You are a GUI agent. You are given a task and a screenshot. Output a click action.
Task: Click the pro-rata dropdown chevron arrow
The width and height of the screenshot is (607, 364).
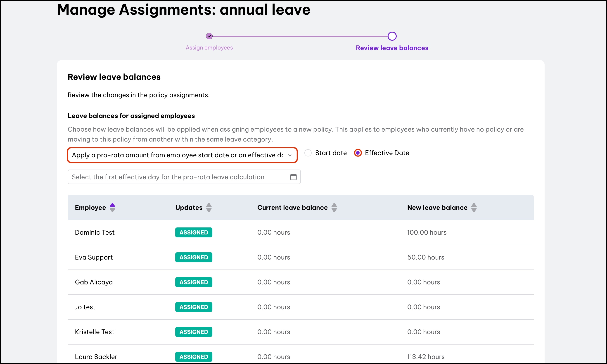[290, 155]
